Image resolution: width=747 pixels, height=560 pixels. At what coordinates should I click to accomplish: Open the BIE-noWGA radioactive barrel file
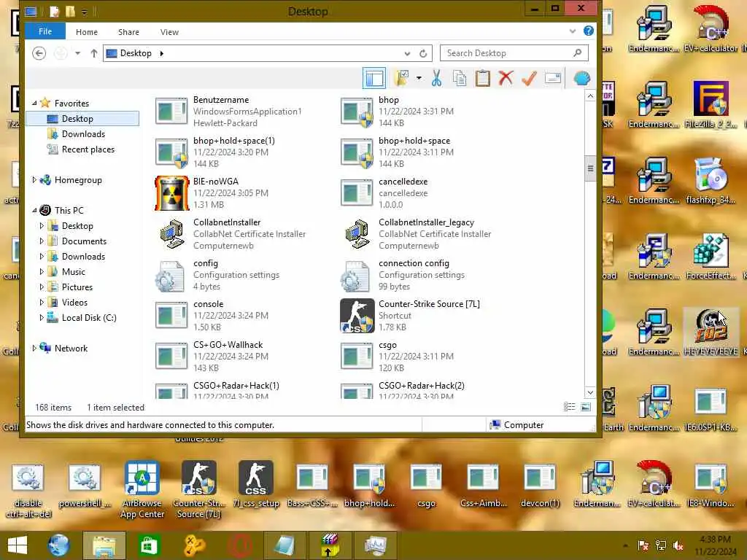tap(171, 192)
